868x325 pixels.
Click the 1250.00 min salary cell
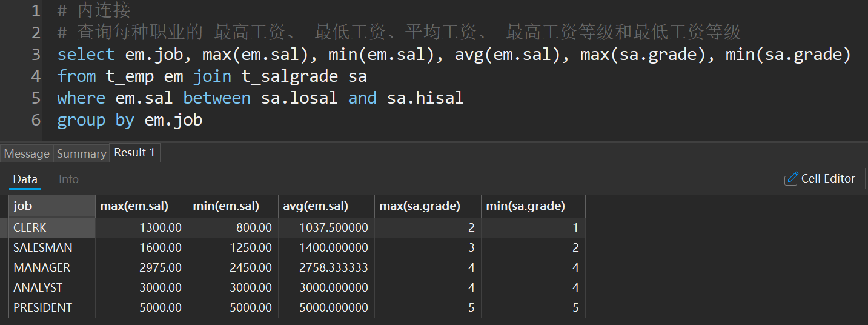click(x=233, y=247)
